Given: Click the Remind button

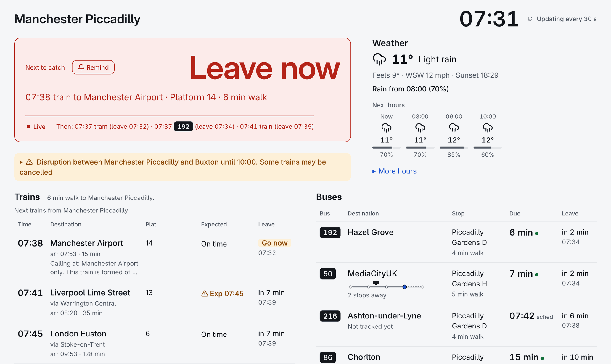Looking at the screenshot, I should 93,67.
